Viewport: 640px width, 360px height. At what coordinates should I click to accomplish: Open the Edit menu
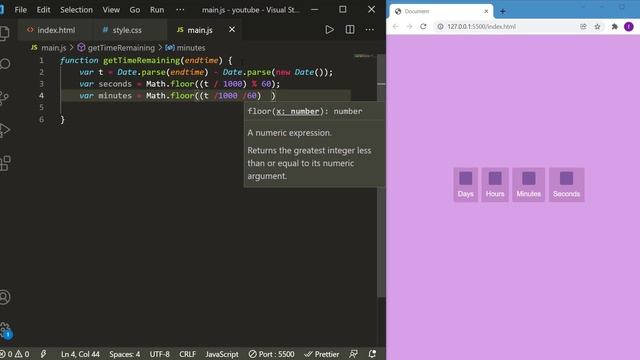click(x=43, y=9)
